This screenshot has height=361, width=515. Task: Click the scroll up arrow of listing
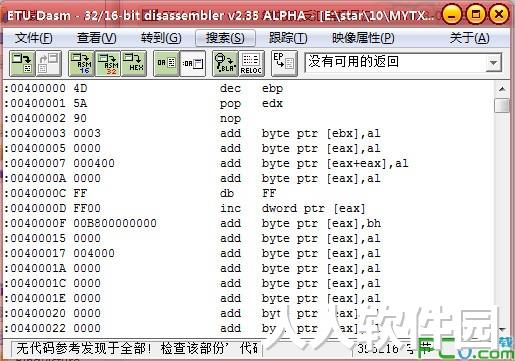[502, 89]
